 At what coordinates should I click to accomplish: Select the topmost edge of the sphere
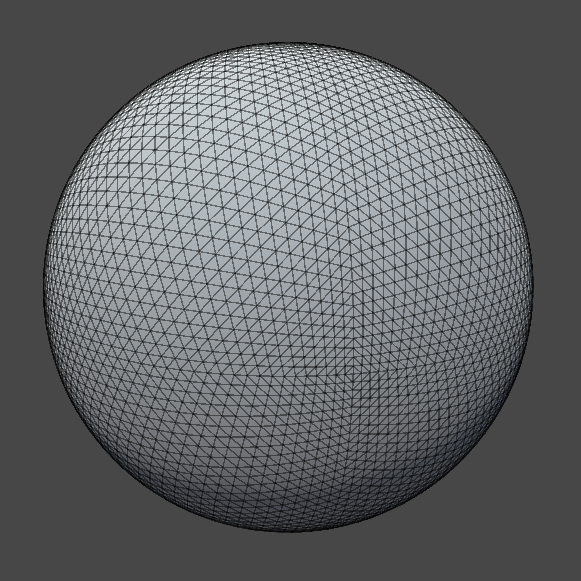point(288,43)
